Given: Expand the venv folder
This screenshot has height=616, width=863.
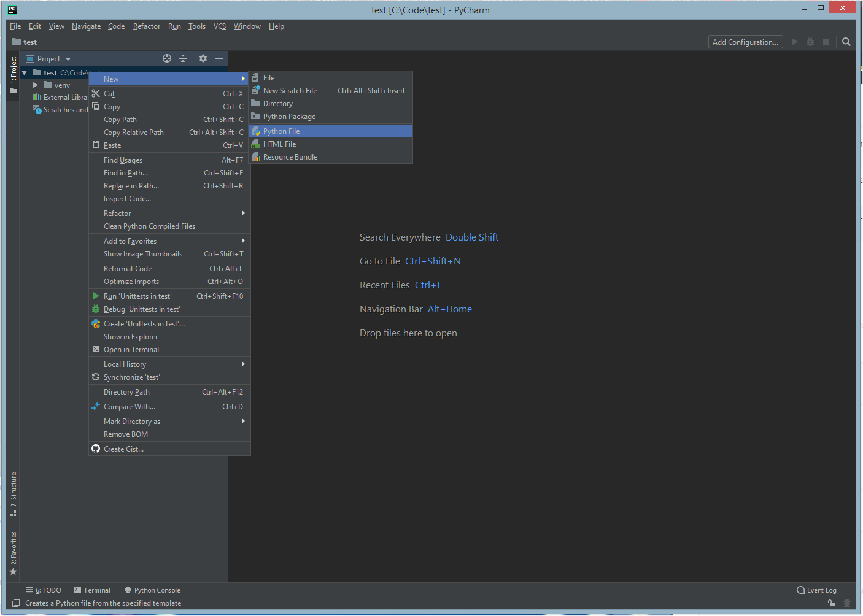Looking at the screenshot, I should pyautogui.click(x=35, y=85).
